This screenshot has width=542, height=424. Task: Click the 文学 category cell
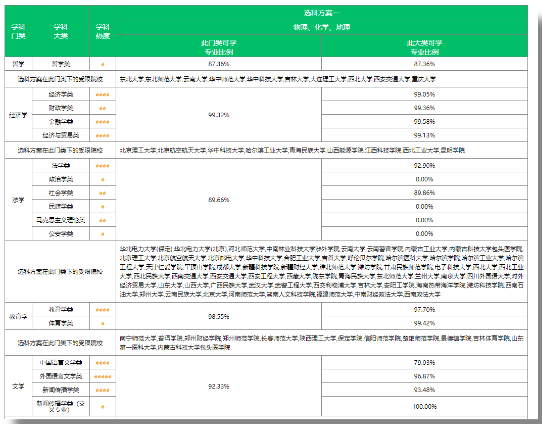(18, 386)
